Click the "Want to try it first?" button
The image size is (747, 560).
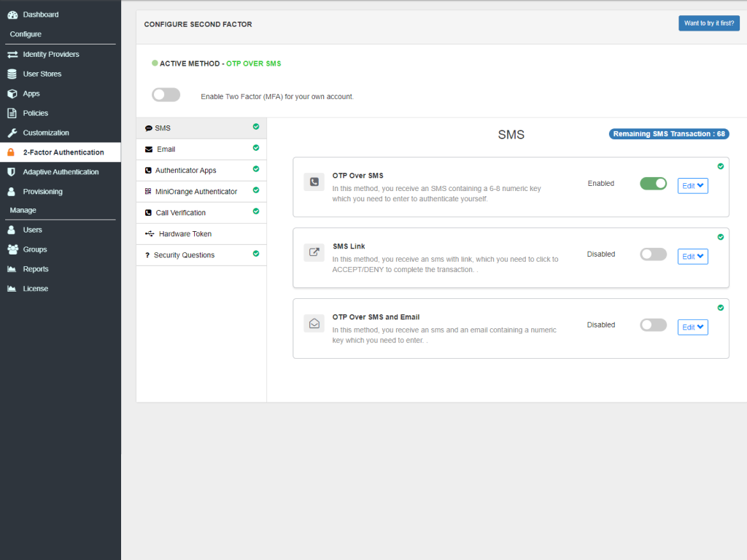pyautogui.click(x=708, y=23)
